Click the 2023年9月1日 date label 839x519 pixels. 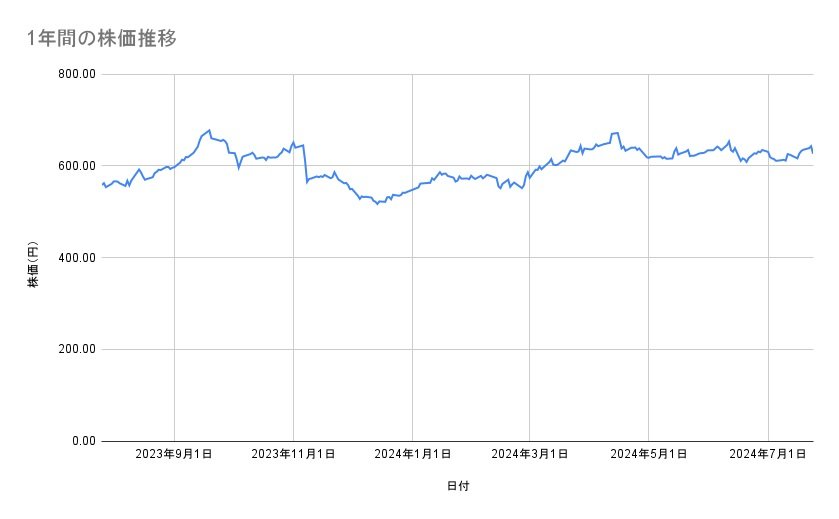click(175, 455)
